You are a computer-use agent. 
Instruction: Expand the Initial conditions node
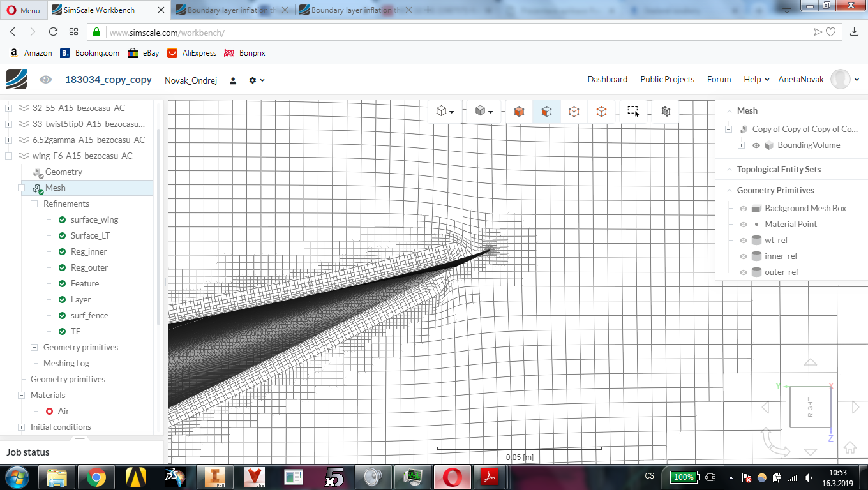(21, 427)
